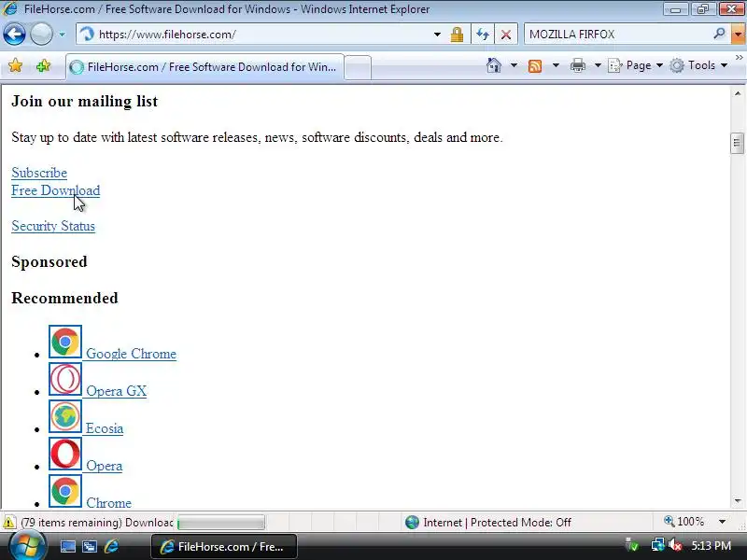Screen dimensions: 747x560
Task: Click the Opera GX logo thumbnail
Action: [x=65, y=380]
